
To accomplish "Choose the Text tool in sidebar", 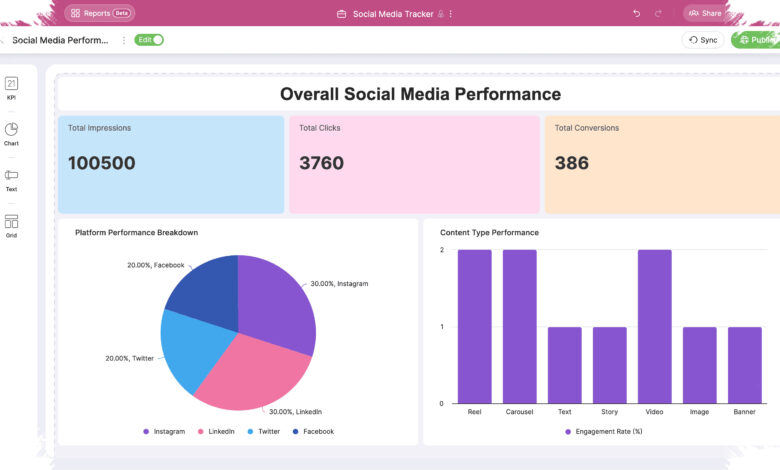I will pyautogui.click(x=11, y=180).
